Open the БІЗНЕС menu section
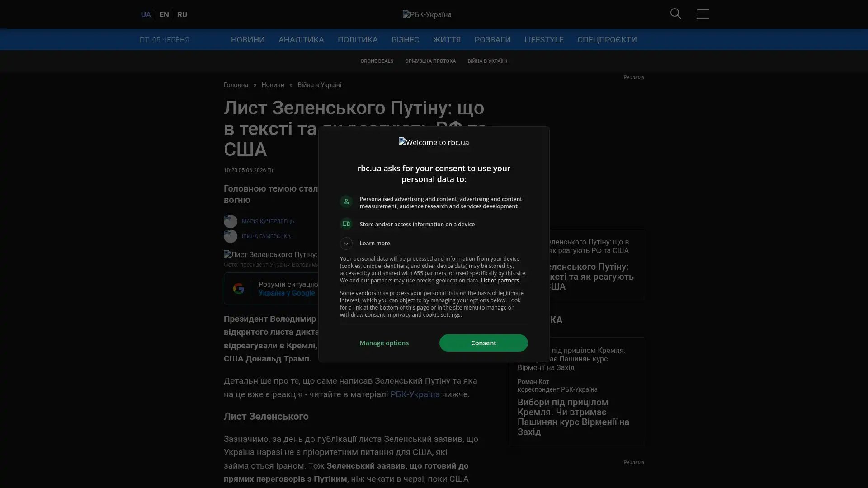The image size is (868, 488). pos(405,40)
